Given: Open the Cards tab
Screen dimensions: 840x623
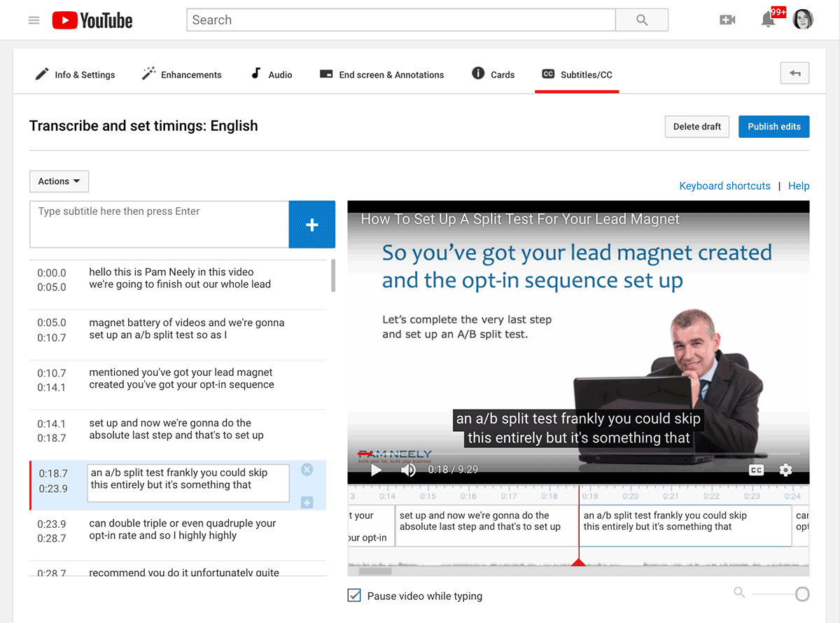Looking at the screenshot, I should 493,74.
